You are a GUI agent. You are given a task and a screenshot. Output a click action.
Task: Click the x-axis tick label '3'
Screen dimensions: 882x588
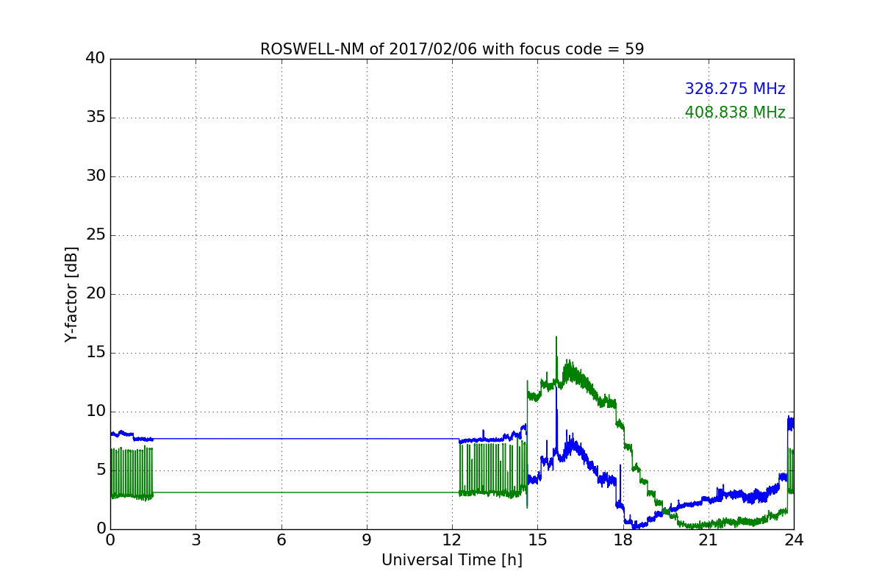pos(196,540)
